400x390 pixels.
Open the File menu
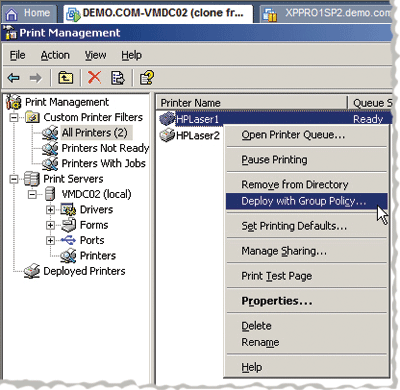coord(18,55)
